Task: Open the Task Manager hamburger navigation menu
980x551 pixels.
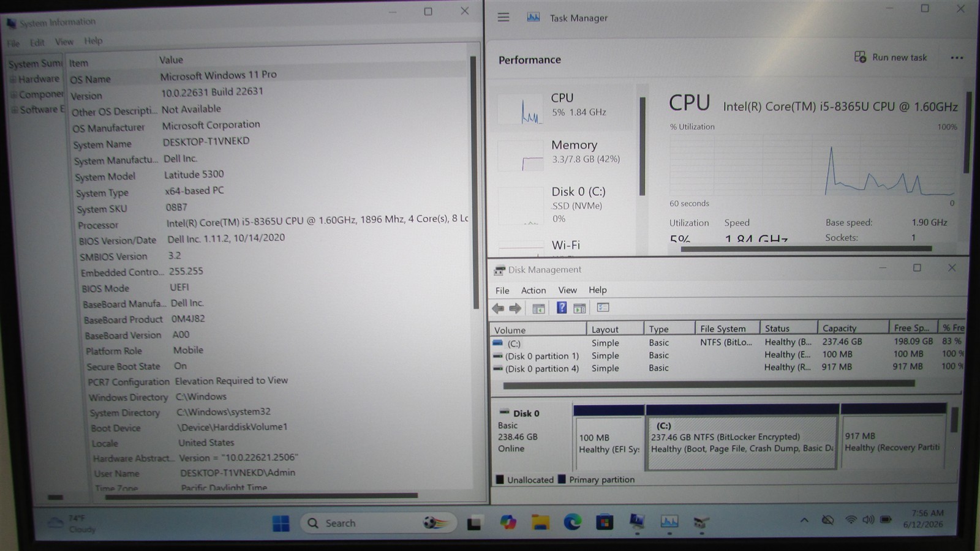Action: pyautogui.click(x=503, y=17)
